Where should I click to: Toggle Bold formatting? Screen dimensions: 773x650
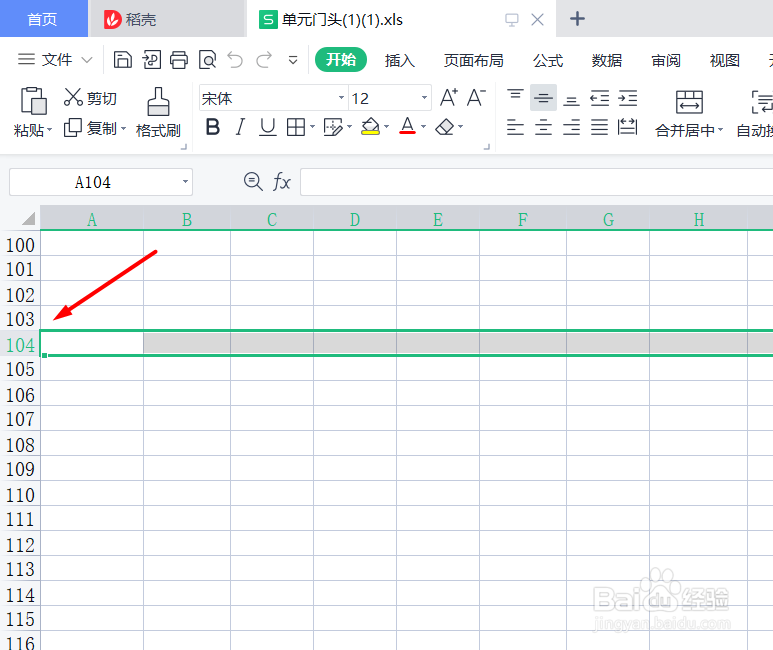pyautogui.click(x=212, y=127)
